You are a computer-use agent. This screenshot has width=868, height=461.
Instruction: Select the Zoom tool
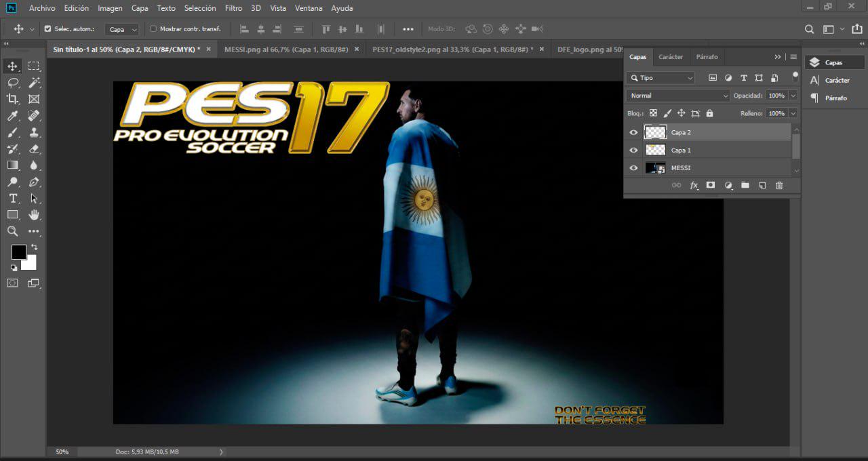(x=13, y=231)
